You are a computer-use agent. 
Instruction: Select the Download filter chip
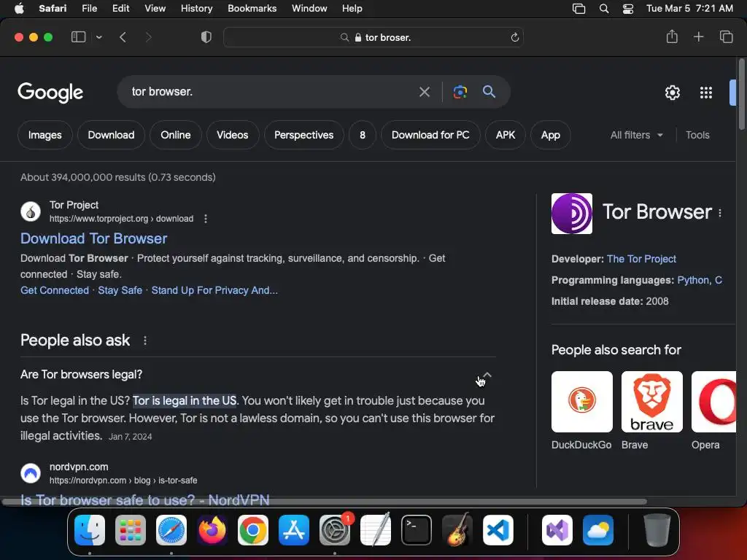click(111, 135)
